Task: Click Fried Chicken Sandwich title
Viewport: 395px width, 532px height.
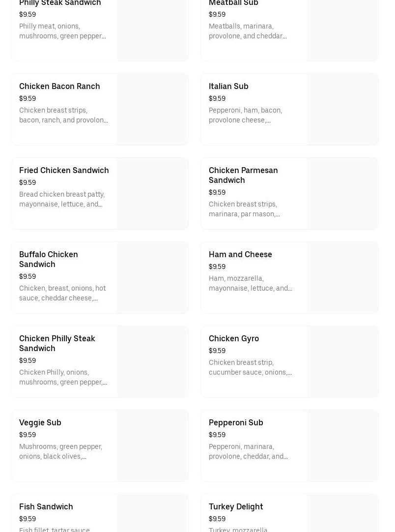Action: 64,170
